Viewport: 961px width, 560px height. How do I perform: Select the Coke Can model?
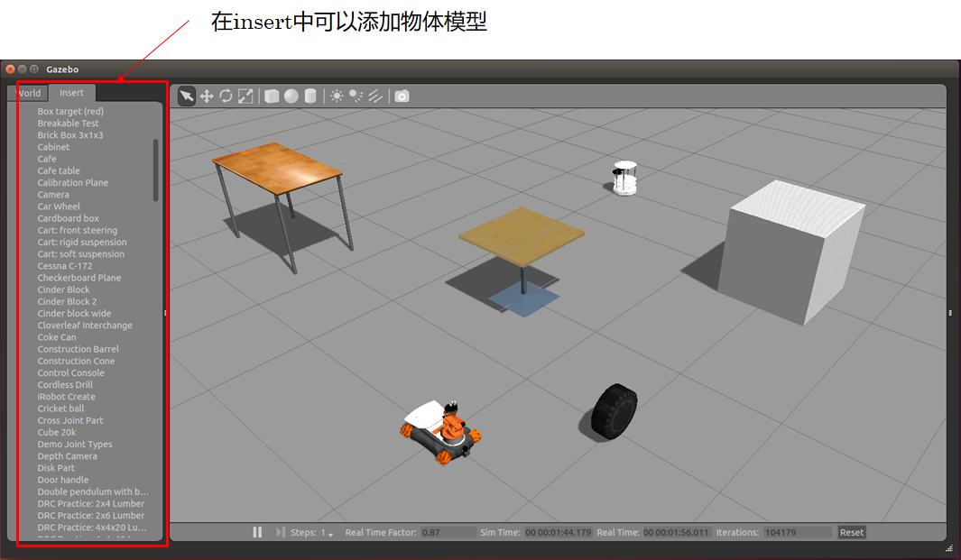[57, 336]
